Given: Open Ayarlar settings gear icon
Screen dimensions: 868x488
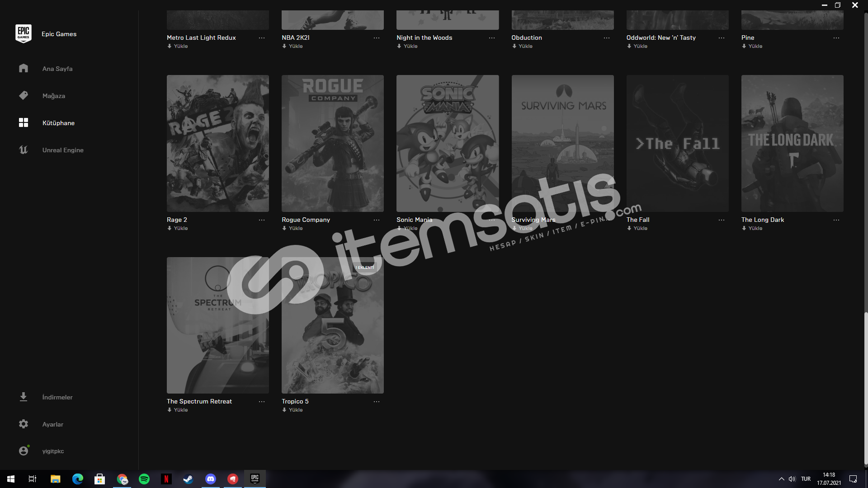Looking at the screenshot, I should [x=24, y=424].
